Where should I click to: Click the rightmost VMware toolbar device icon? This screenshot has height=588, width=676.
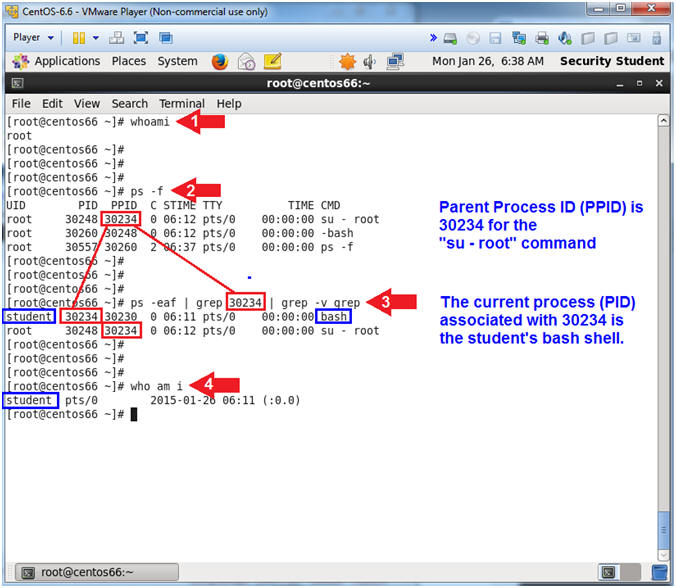point(657,38)
